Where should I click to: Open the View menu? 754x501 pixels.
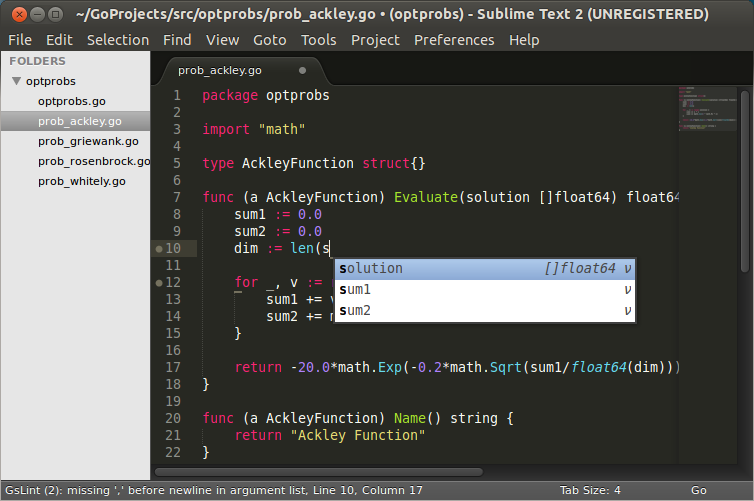(x=223, y=40)
